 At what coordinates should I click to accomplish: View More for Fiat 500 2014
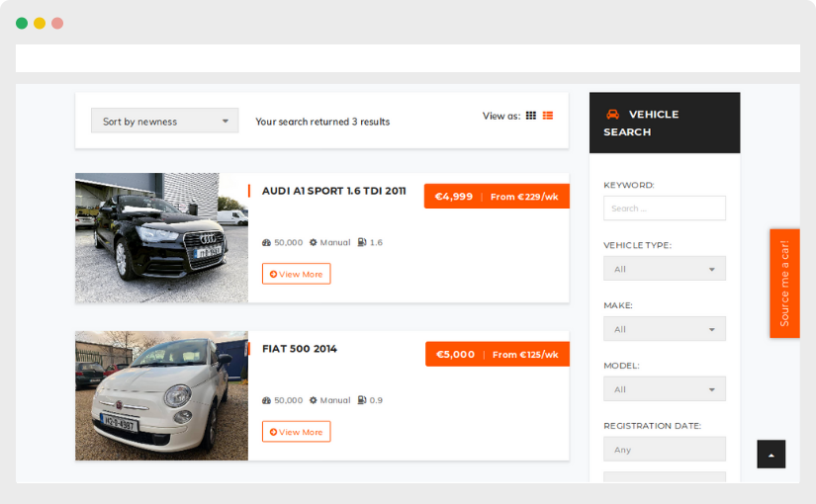coord(296,432)
